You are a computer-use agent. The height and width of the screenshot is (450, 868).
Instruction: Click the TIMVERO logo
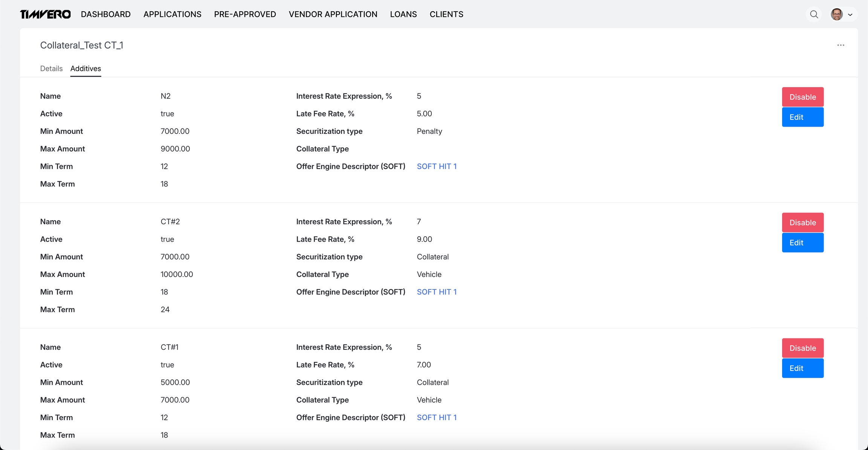pos(45,14)
